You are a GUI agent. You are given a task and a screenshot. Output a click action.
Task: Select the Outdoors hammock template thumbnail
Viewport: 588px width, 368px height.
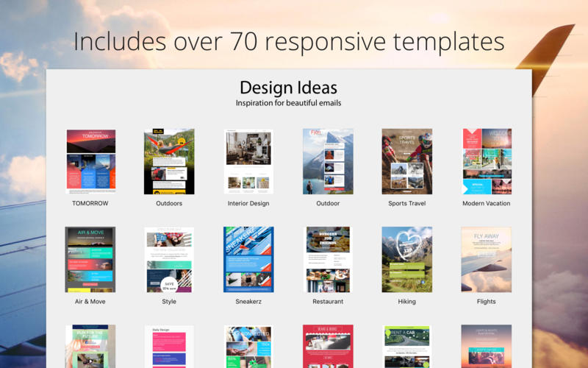coord(169,161)
